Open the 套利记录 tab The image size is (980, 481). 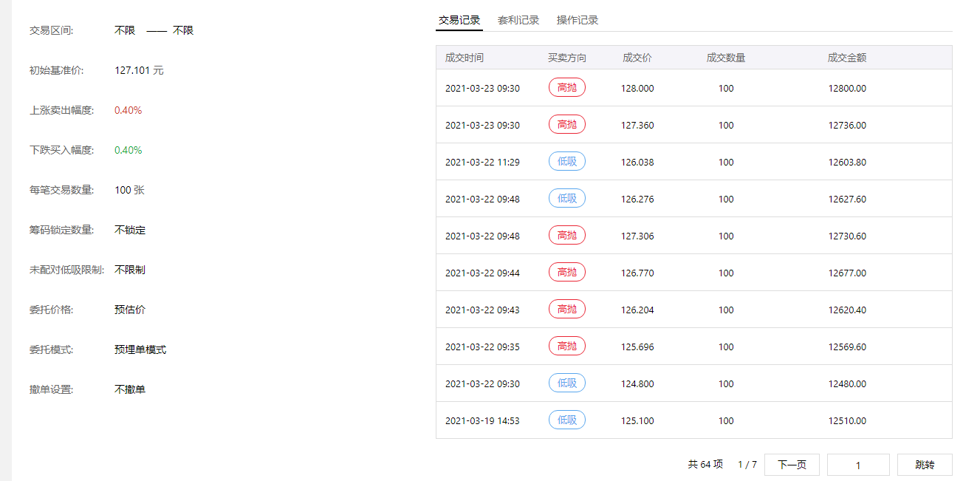[518, 21]
